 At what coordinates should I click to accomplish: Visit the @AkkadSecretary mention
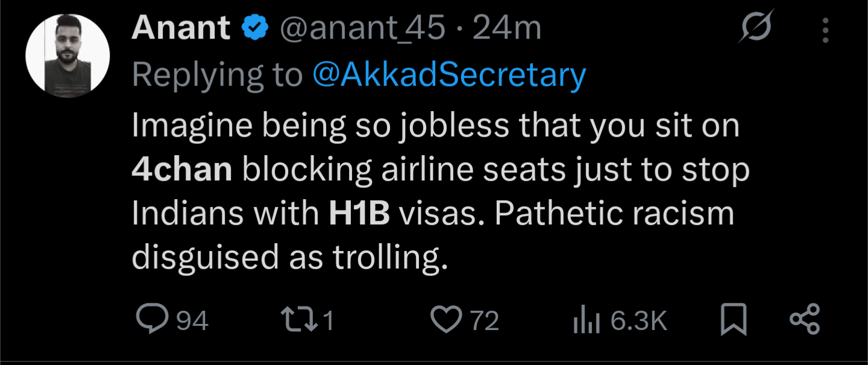[449, 75]
